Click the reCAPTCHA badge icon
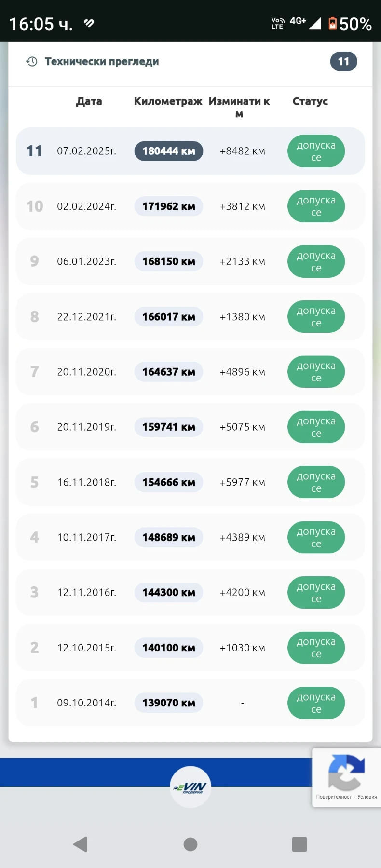381x868 pixels. point(346,772)
